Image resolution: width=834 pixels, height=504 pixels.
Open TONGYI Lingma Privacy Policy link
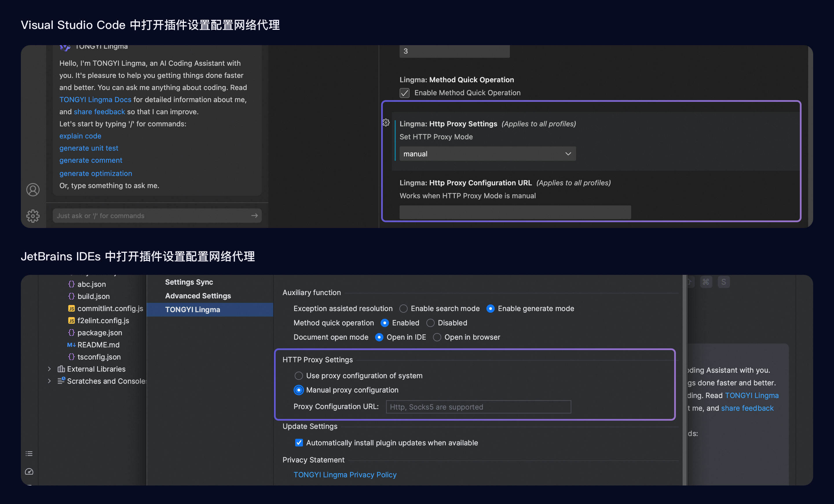click(345, 475)
